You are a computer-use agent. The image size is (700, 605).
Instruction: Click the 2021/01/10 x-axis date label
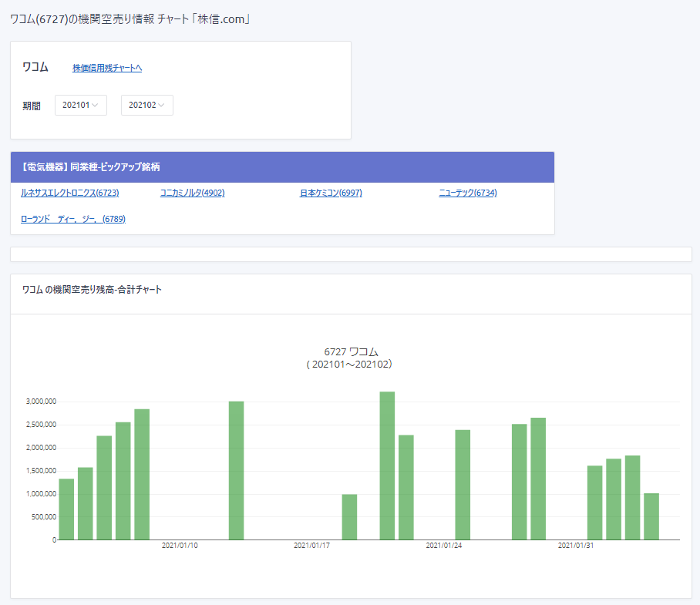[x=180, y=546]
